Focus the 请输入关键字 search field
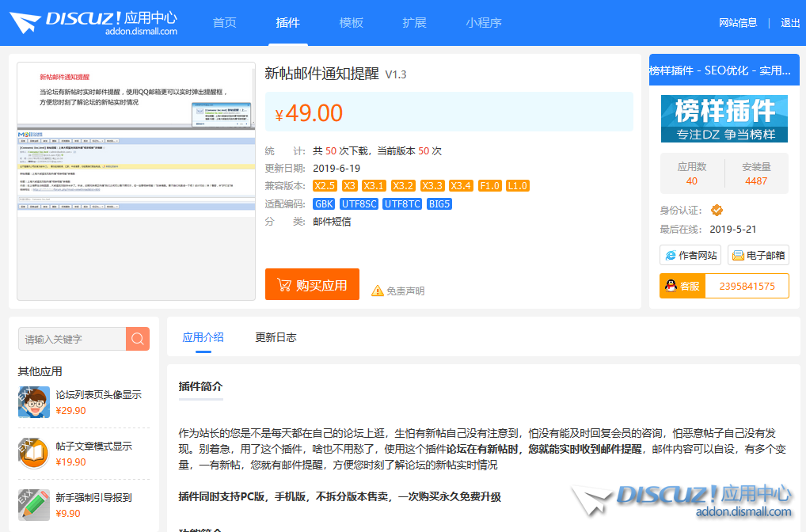The image size is (806, 532). (x=72, y=340)
